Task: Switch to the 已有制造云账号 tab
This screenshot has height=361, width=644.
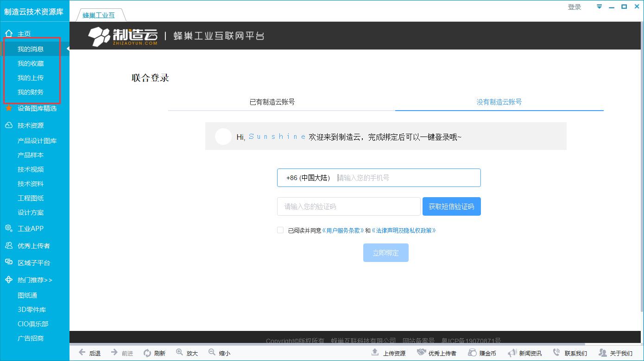Action: 272,102
